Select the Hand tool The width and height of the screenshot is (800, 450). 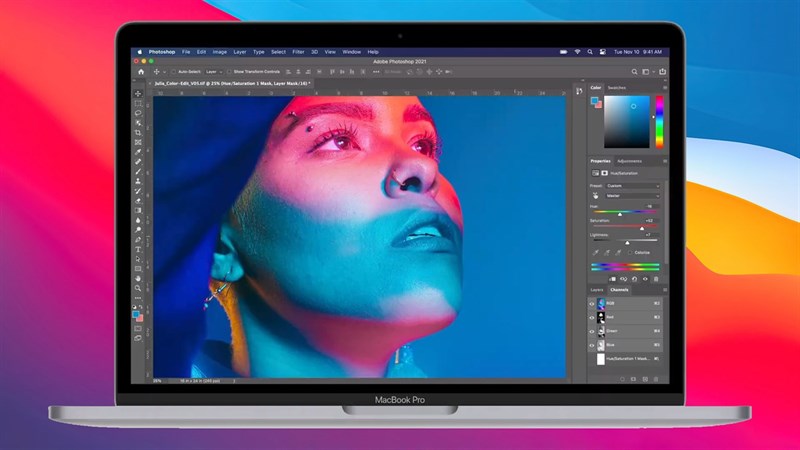[138, 278]
